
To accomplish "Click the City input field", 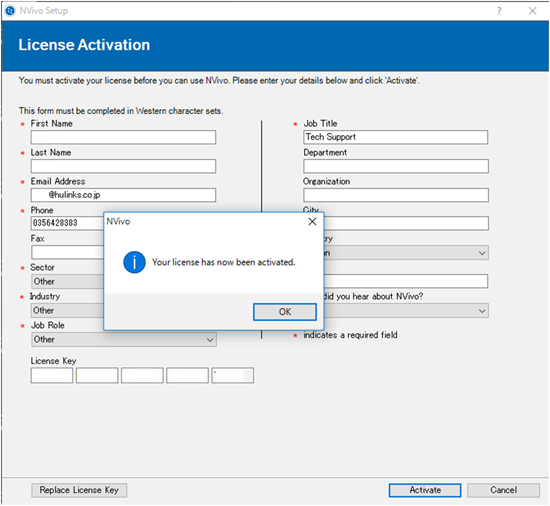I will click(406, 223).
